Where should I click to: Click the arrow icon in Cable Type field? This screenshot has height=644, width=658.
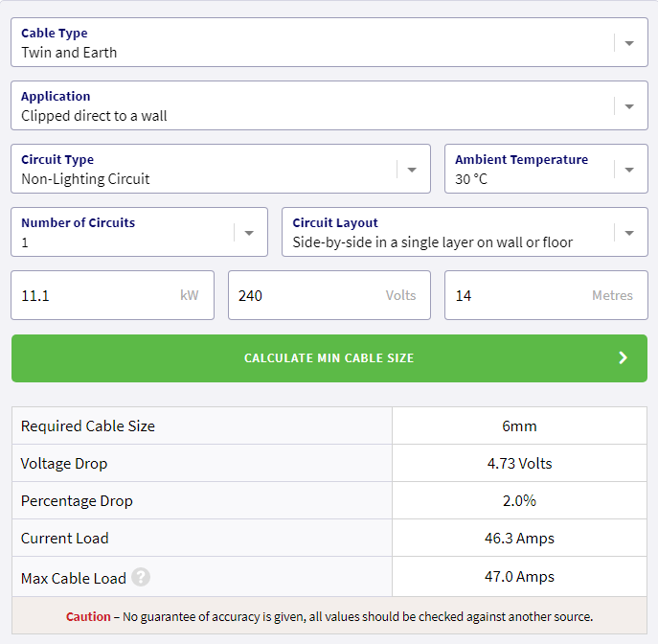[629, 43]
